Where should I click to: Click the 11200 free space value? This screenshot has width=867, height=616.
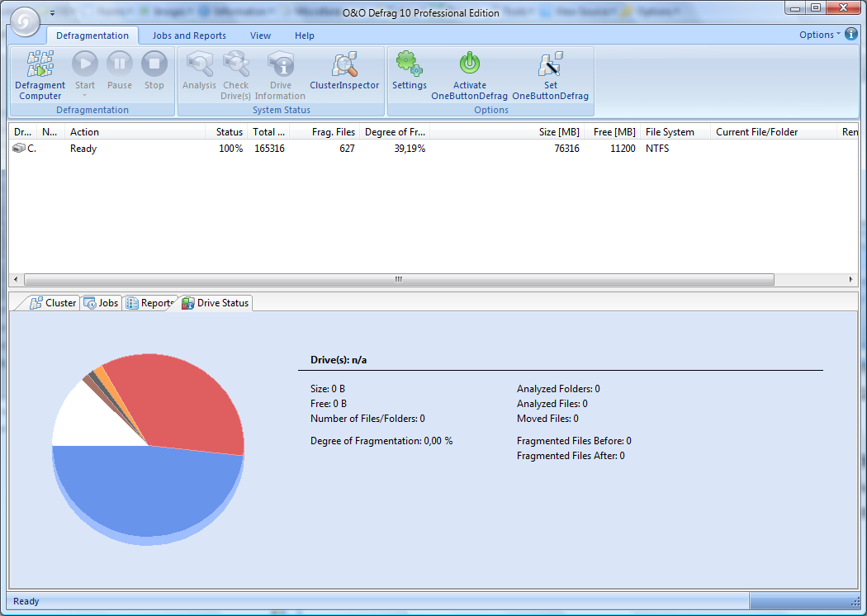pos(623,148)
